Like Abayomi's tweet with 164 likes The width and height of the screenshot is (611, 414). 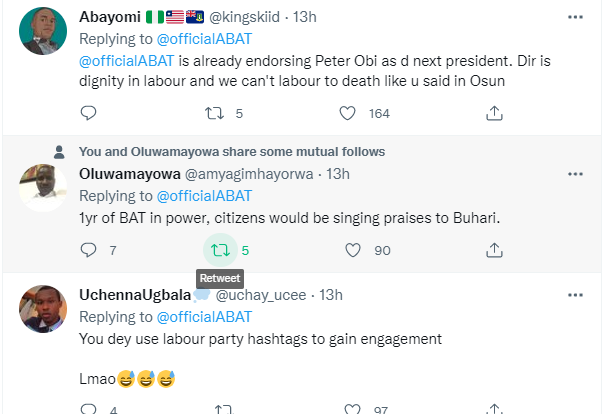[352, 114]
